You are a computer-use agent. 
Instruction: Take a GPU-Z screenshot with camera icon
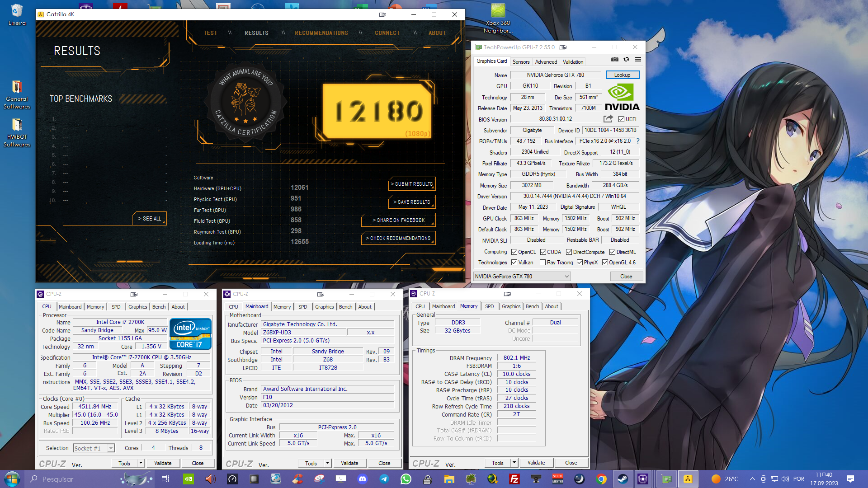tap(614, 59)
